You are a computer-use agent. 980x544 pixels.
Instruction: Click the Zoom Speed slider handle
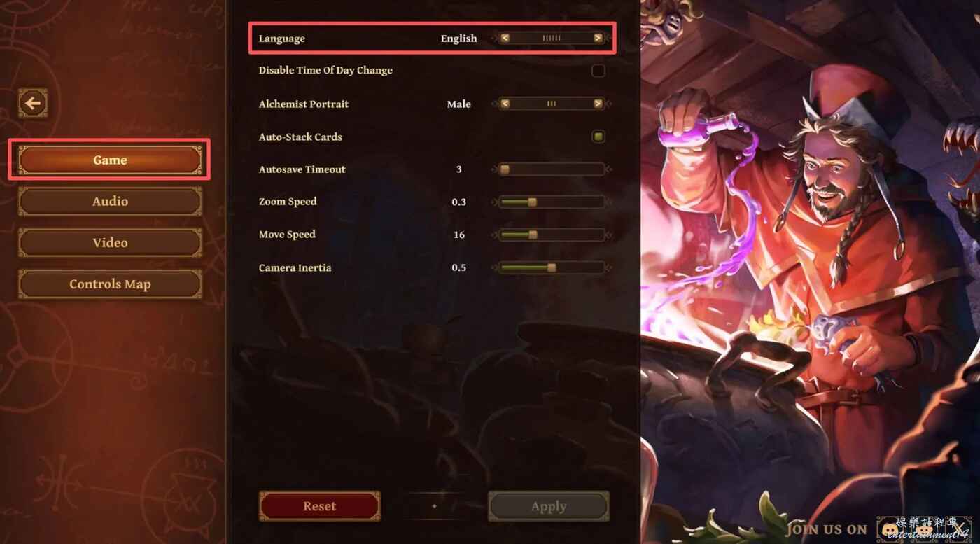[x=532, y=202]
